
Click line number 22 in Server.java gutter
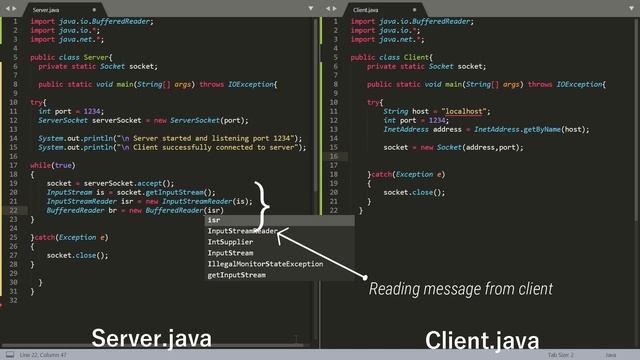13,210
